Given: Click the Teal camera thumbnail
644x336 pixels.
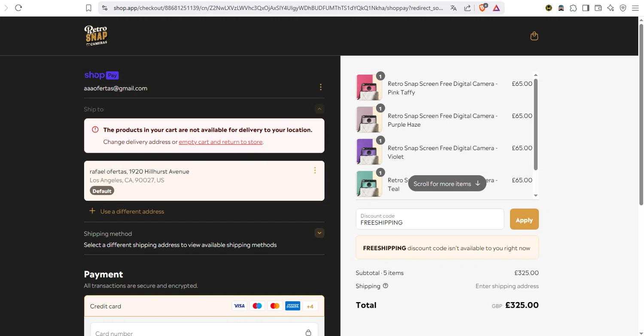Looking at the screenshot, I should 369,184.
